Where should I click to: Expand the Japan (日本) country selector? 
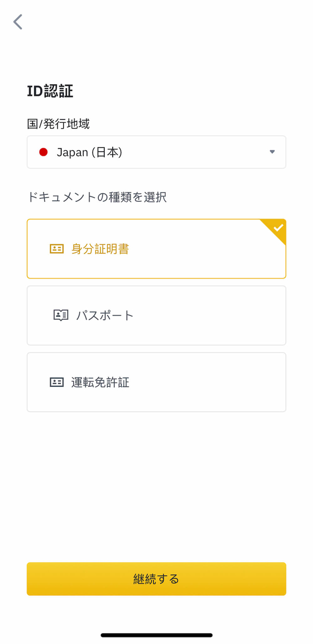pyautogui.click(x=156, y=152)
